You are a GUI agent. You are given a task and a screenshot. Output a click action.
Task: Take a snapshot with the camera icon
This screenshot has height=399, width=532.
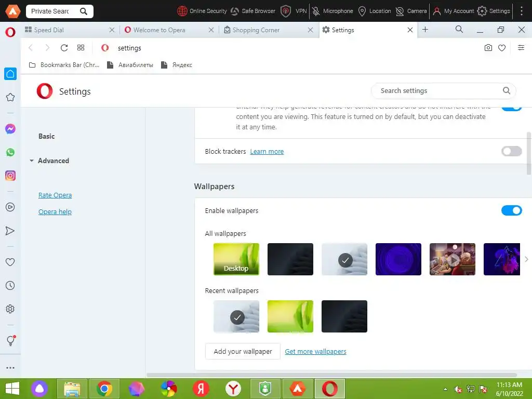[488, 48]
